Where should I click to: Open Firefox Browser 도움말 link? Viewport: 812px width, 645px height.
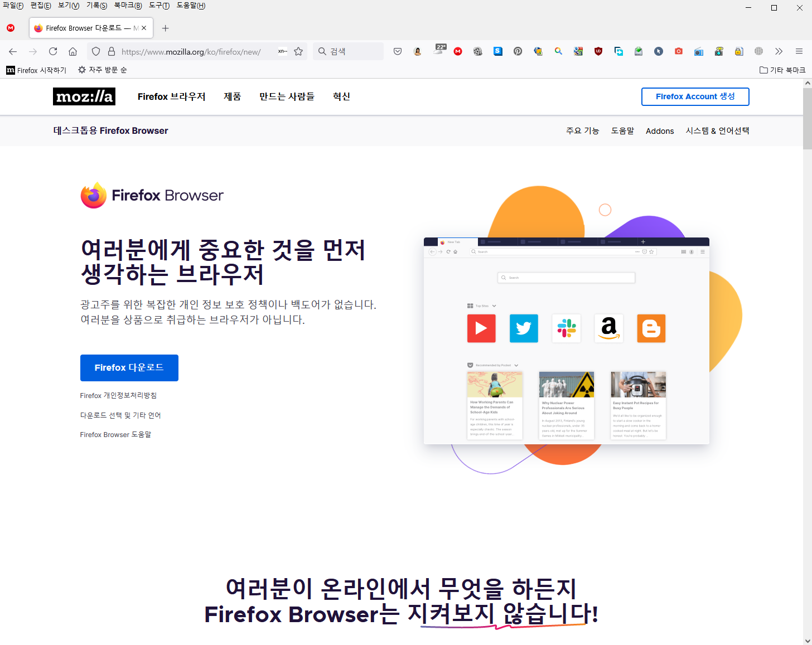click(x=115, y=434)
